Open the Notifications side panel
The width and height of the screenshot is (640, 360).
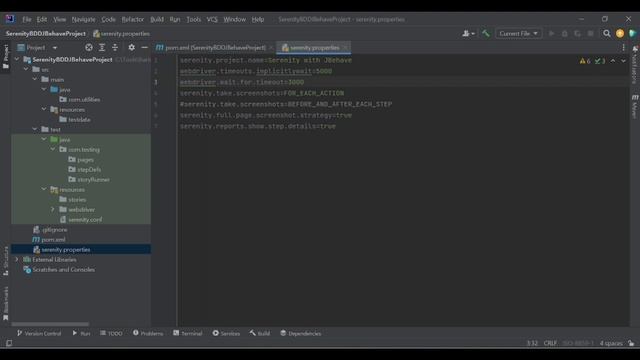coord(635,64)
